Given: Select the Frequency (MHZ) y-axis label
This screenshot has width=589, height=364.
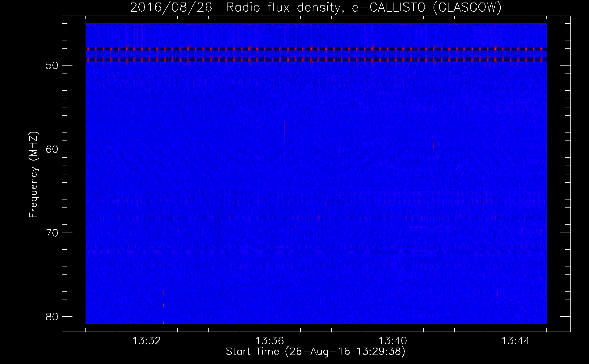Looking at the screenshot, I should point(33,175).
